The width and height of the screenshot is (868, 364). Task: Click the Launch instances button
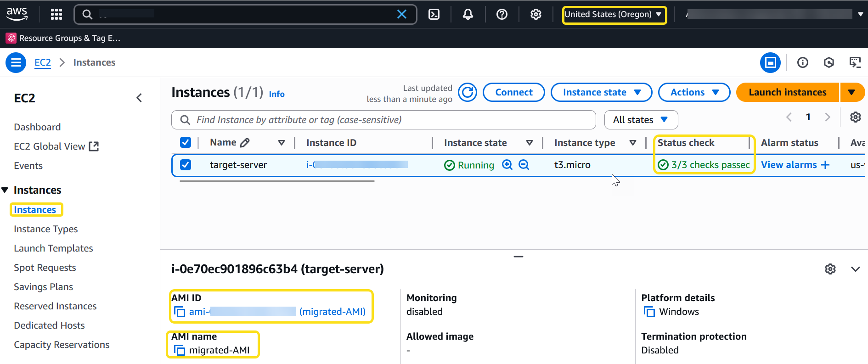coord(787,92)
